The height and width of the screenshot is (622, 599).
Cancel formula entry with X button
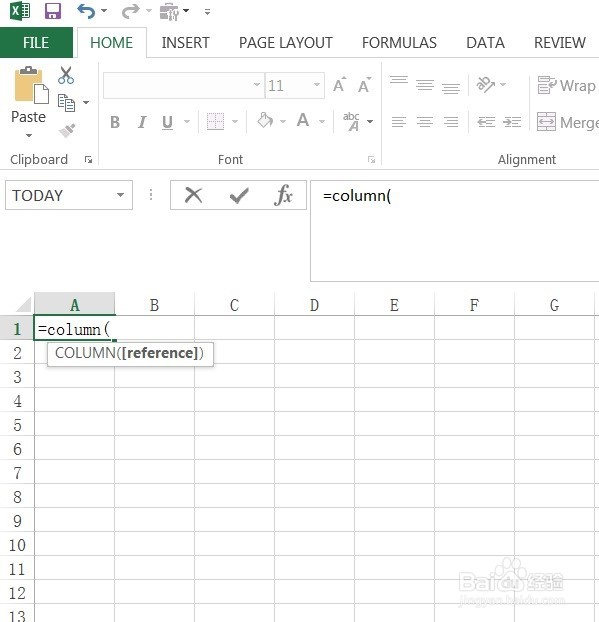[x=194, y=195]
